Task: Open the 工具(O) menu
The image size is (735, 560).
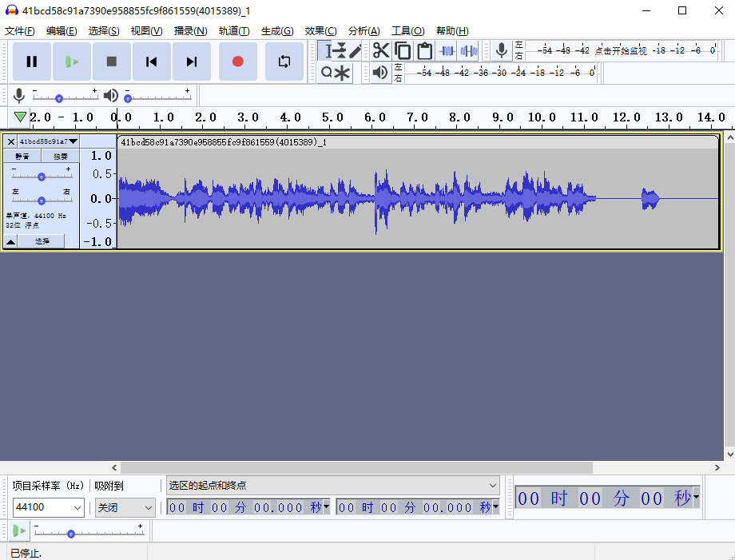Action: tap(407, 31)
